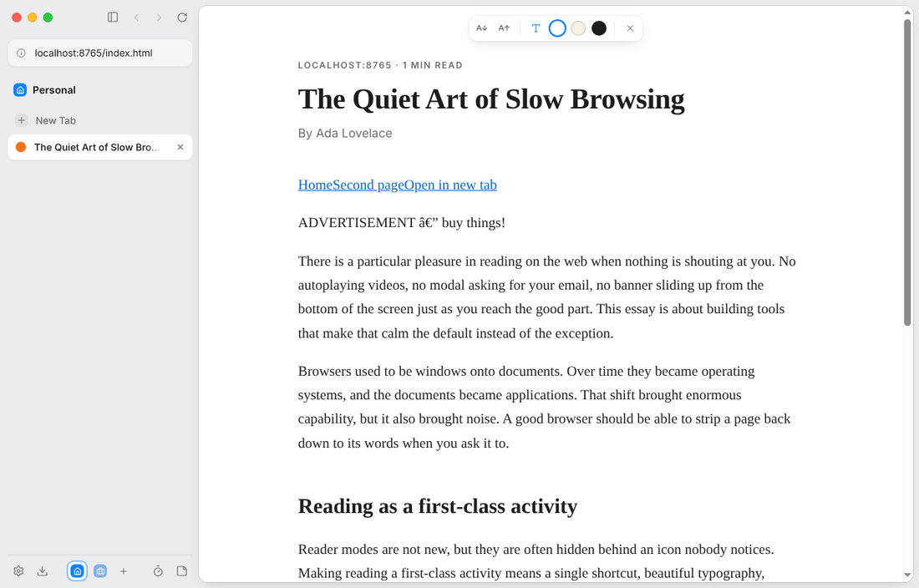Decrease reader font size
Screen dimensions: 919x588
click(482, 28)
